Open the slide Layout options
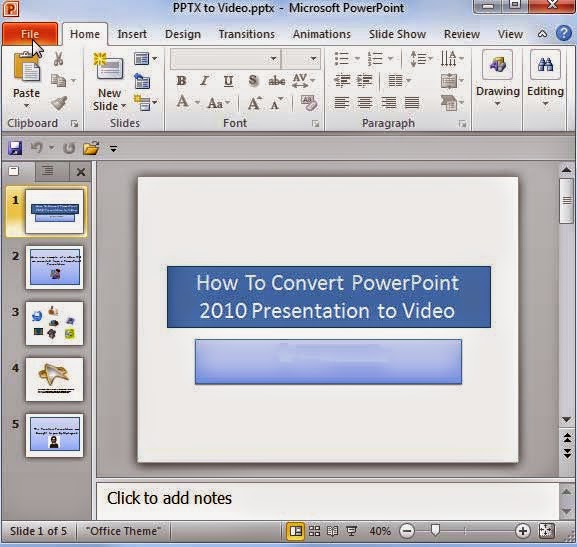Image resolution: width=577 pixels, height=547 pixels. tap(145, 59)
